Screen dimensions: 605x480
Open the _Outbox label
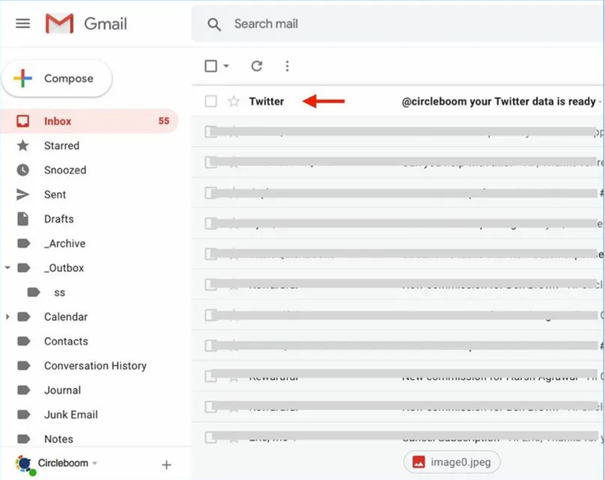click(64, 268)
